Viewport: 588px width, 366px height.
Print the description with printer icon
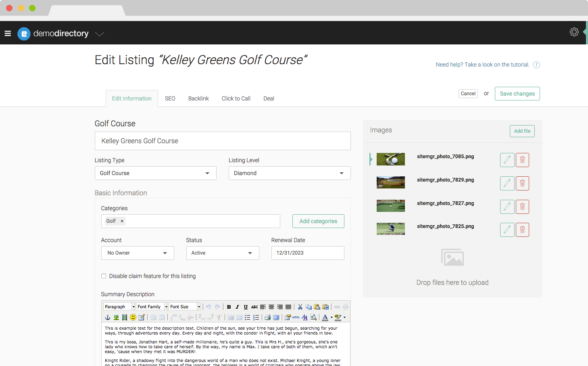click(267, 317)
